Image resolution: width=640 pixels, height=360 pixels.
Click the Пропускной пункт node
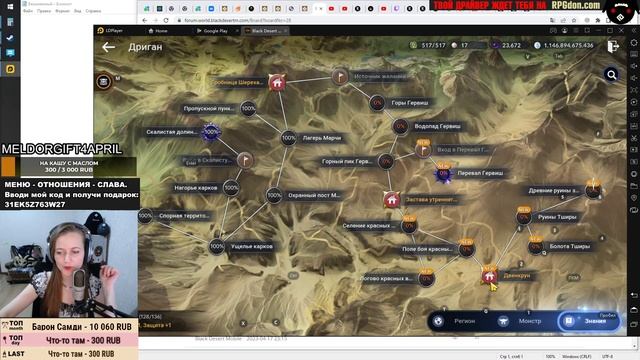pos(248,109)
